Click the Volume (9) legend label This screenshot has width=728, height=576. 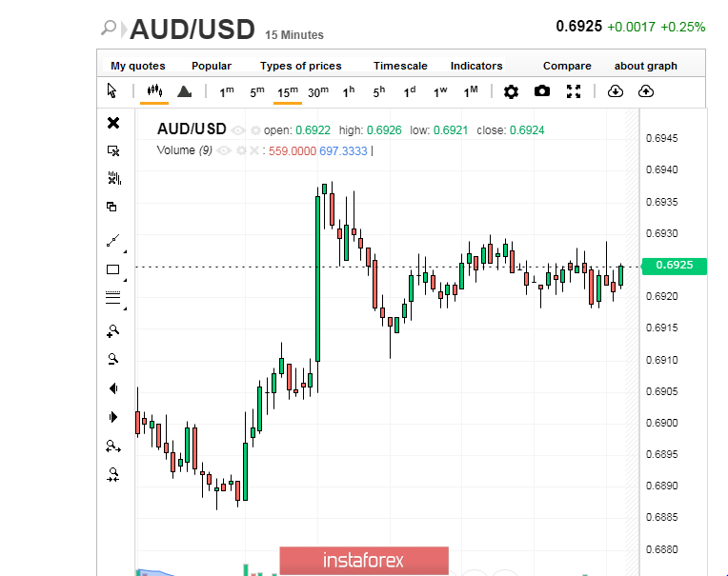click(x=184, y=150)
